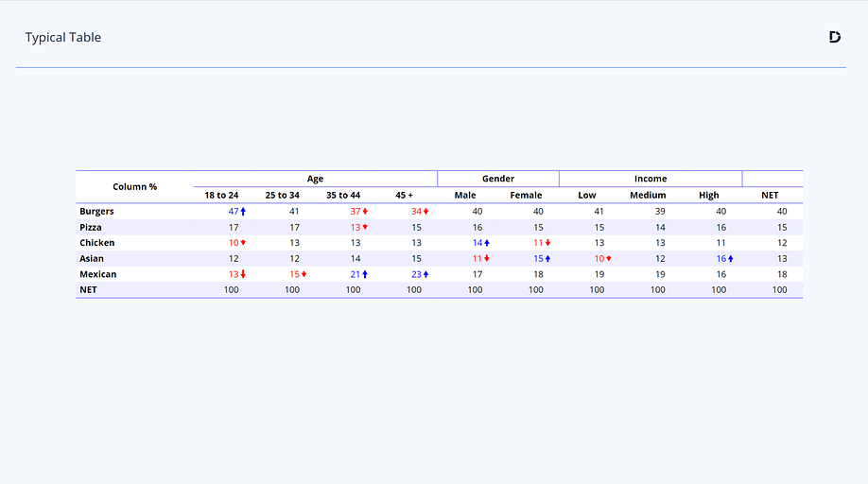The width and height of the screenshot is (868, 484).
Task: Click the blue up arrow beside Mexican 45+ 23
Action: (426, 274)
